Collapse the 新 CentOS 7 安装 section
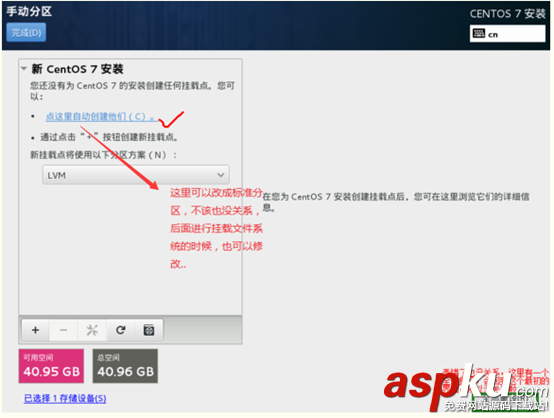This screenshot has width=554, height=418. [24, 68]
